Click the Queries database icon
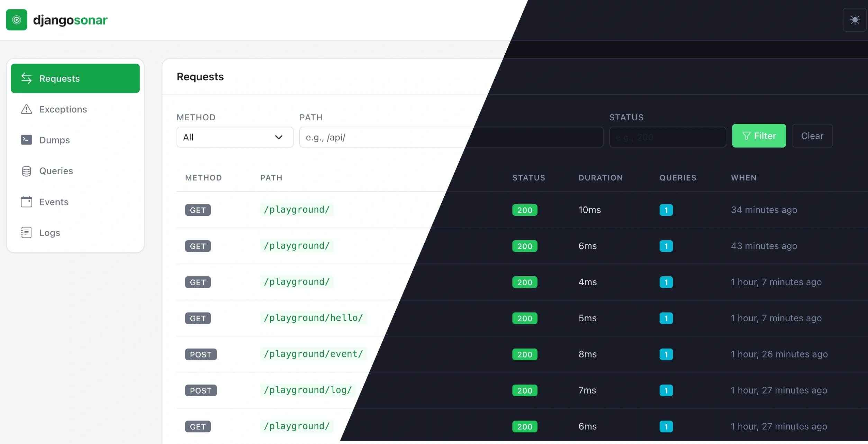868x444 pixels. 26,171
